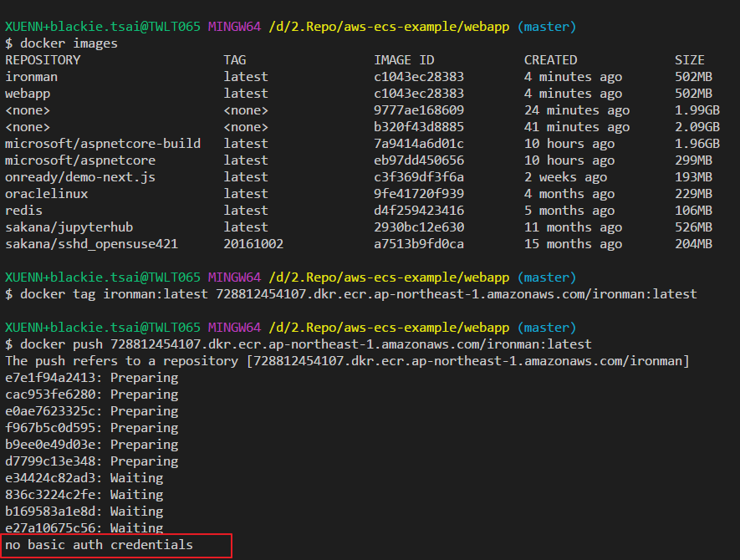Click the REPOSITORY column header
Image resolution: width=740 pixels, height=560 pixels.
point(43,60)
